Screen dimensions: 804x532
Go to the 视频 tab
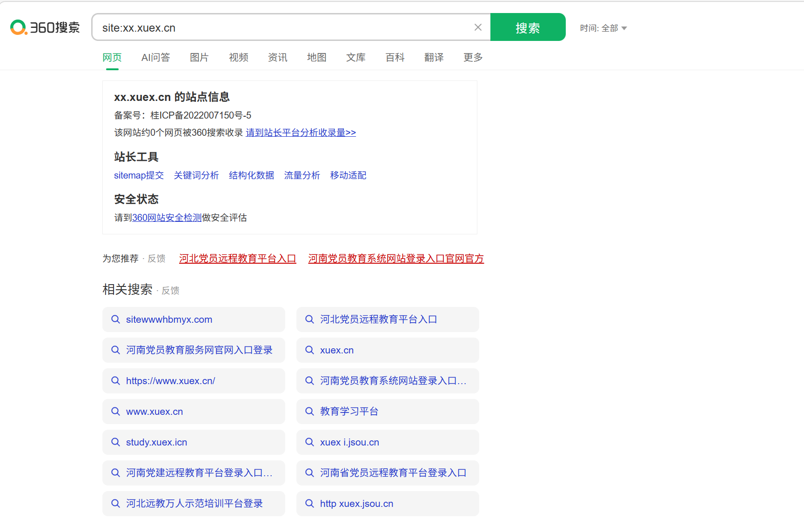coord(239,57)
